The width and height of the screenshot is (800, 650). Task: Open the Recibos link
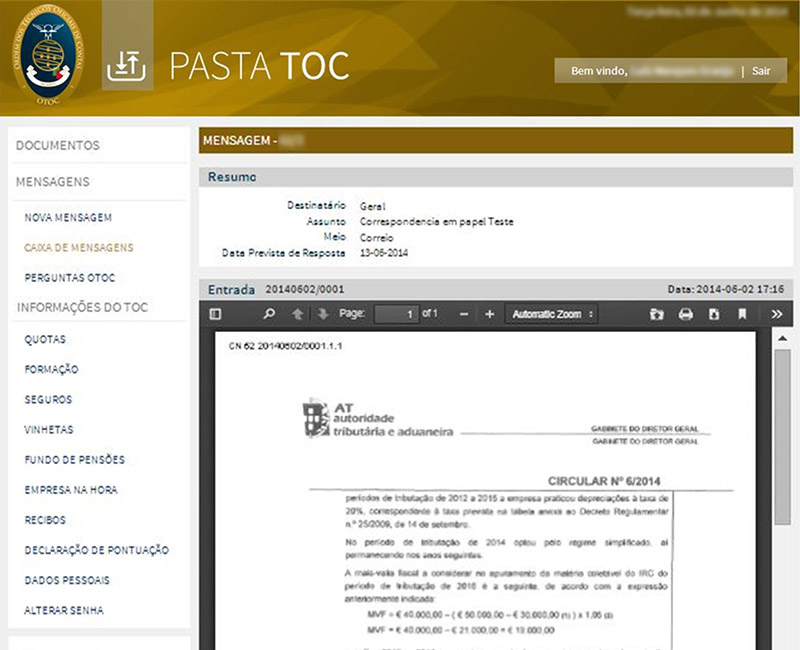[45, 520]
